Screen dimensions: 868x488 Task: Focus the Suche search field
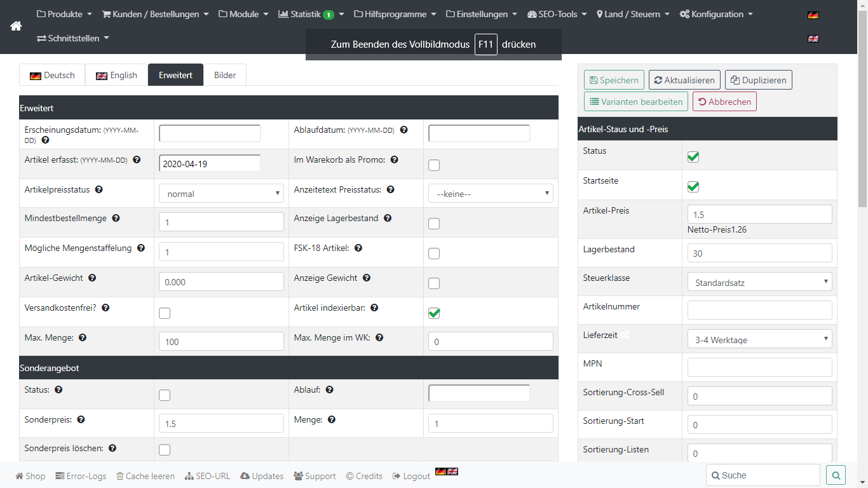tap(763, 475)
